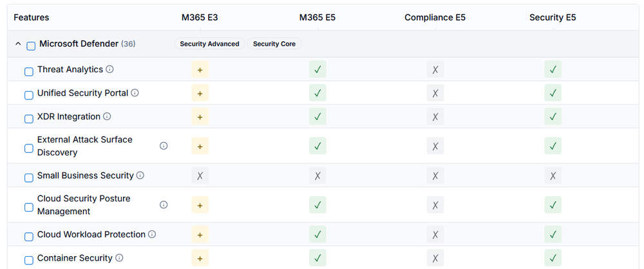
Task: Click M365 E3 X mark for Small Business Security
Action: (x=200, y=175)
